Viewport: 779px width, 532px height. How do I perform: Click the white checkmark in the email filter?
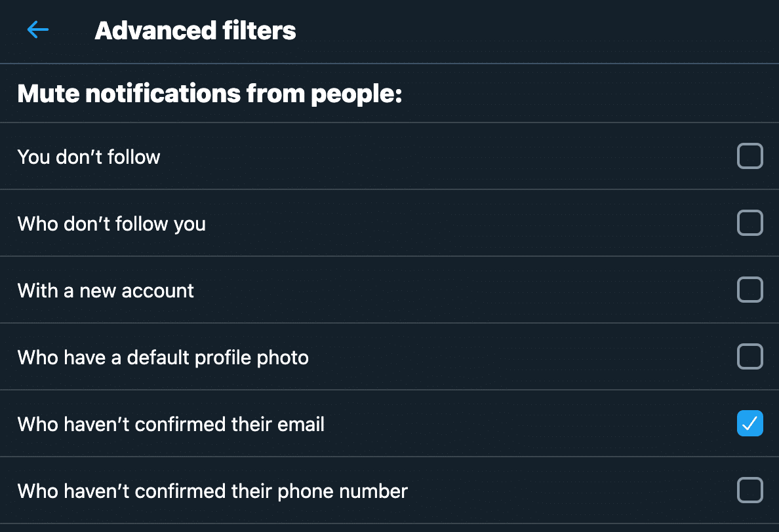(750, 424)
